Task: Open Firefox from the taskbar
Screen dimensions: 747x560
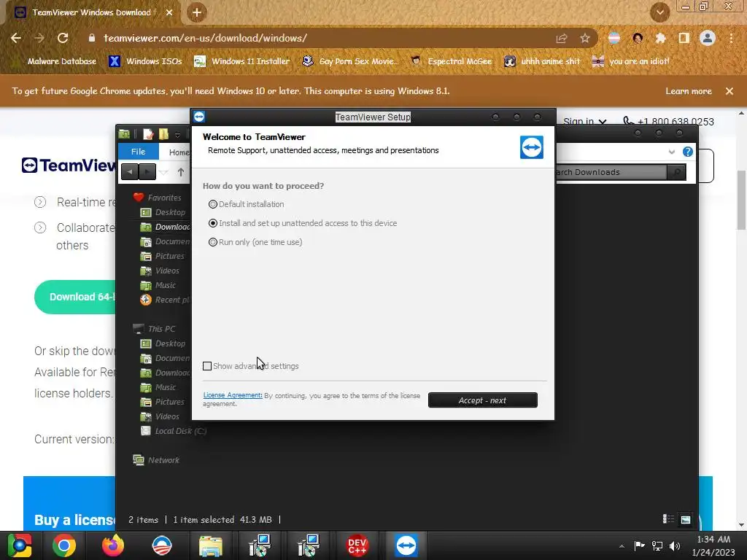Action: (x=113, y=545)
